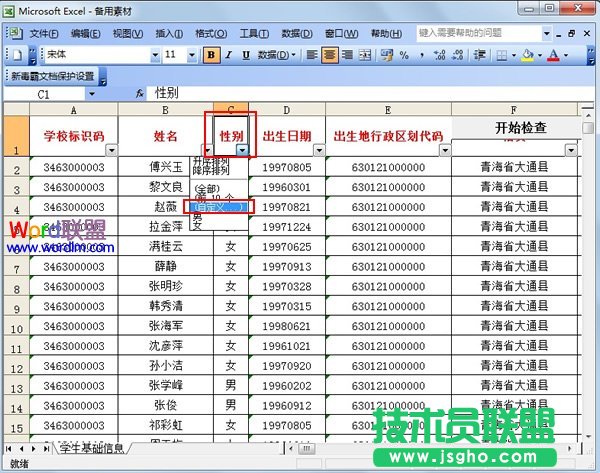
Task: Switch to 学生基础信息 sheet tab
Action: (88, 446)
